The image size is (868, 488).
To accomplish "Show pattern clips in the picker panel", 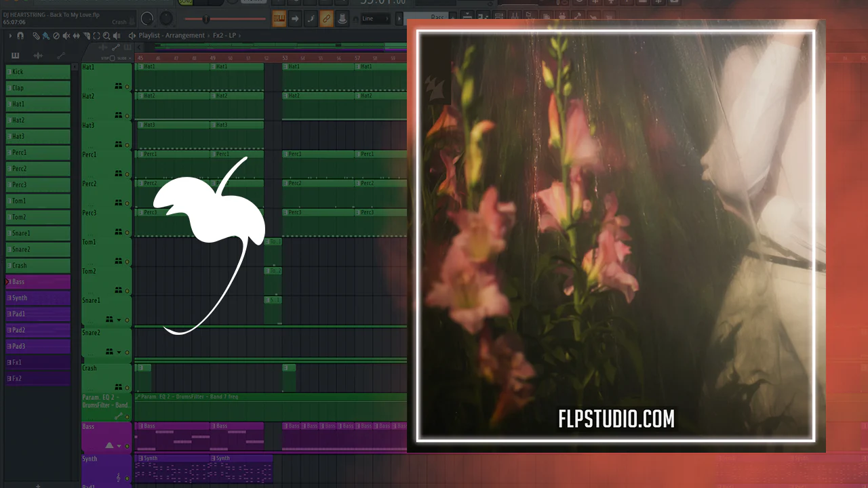I will tap(15, 56).
